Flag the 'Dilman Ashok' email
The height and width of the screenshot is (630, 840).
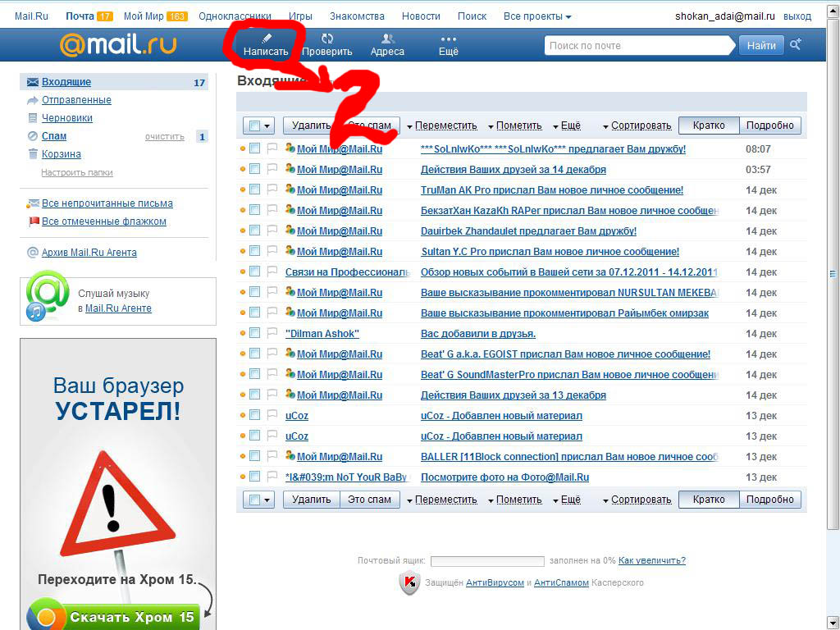pos(272,333)
